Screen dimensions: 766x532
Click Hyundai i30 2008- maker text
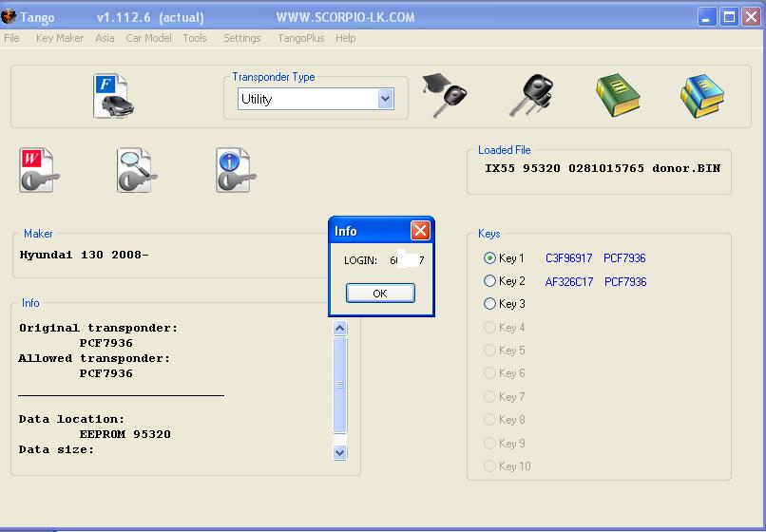tap(84, 255)
